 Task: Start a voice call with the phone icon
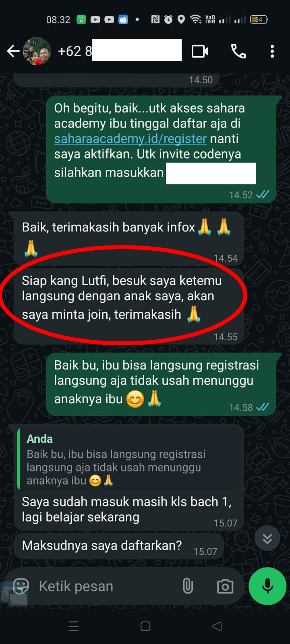(238, 52)
